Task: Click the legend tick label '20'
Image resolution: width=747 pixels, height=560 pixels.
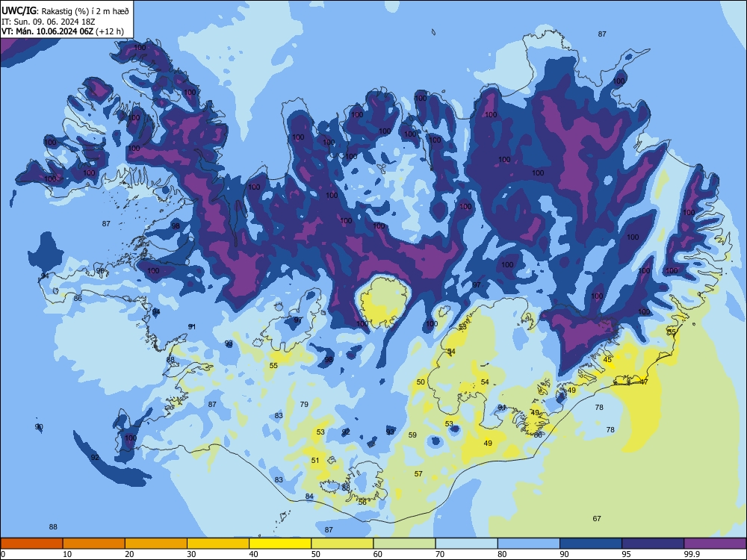Action: point(129,554)
